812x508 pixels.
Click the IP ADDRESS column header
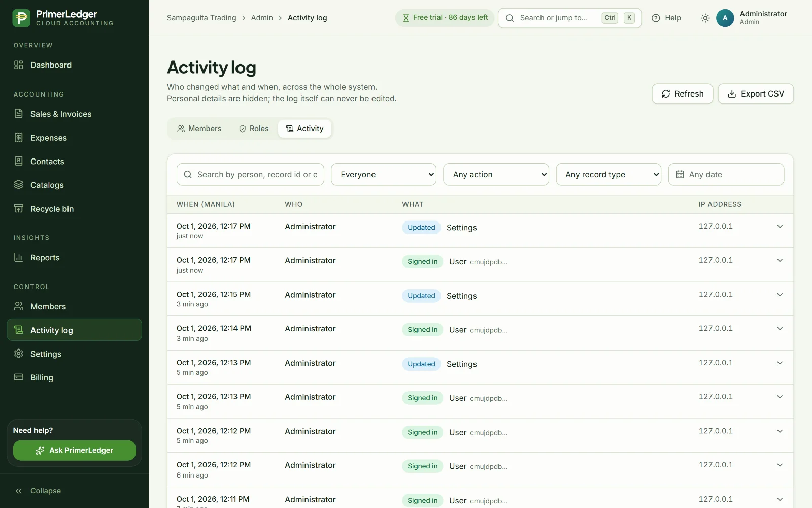720,204
